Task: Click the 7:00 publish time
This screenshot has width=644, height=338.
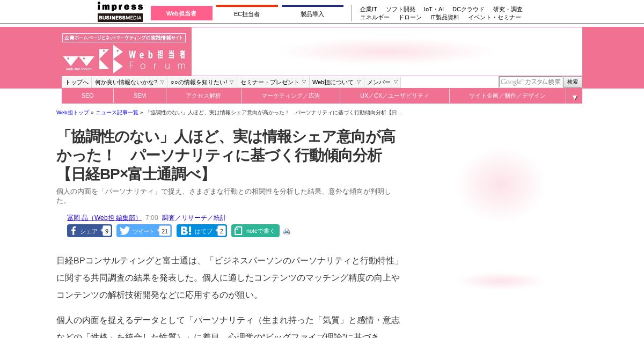Action: coord(152,218)
